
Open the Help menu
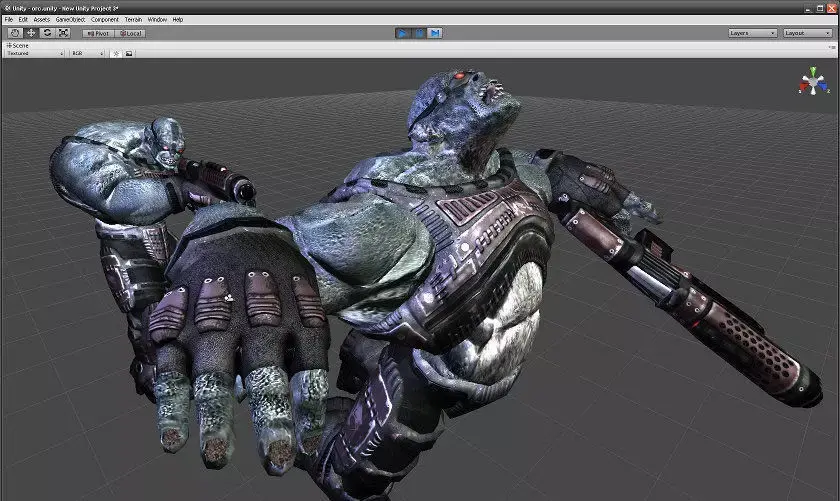177,19
